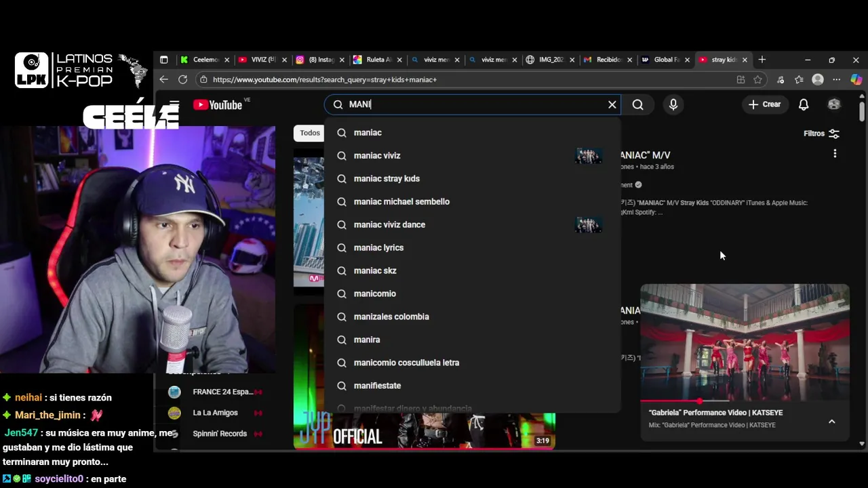Image resolution: width=868 pixels, height=488 pixels.
Task: Open the three-dot menu on first result
Action: 835,154
